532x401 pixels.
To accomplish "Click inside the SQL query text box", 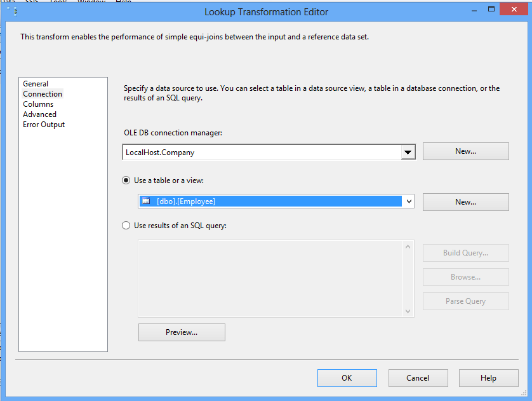I will (270, 278).
